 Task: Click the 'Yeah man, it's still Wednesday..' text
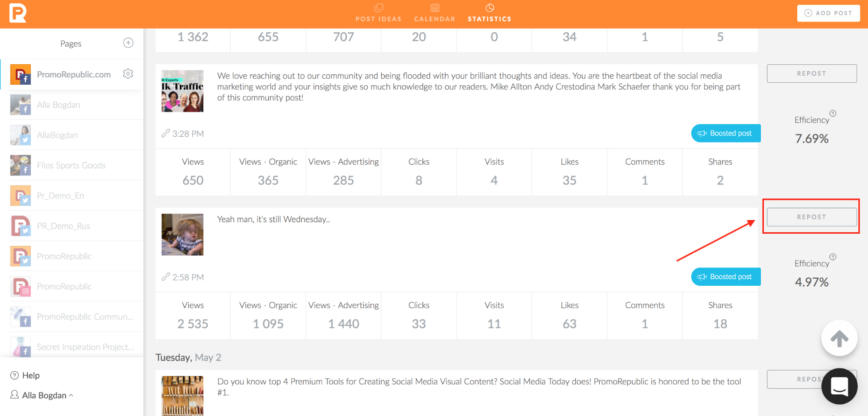pos(274,219)
